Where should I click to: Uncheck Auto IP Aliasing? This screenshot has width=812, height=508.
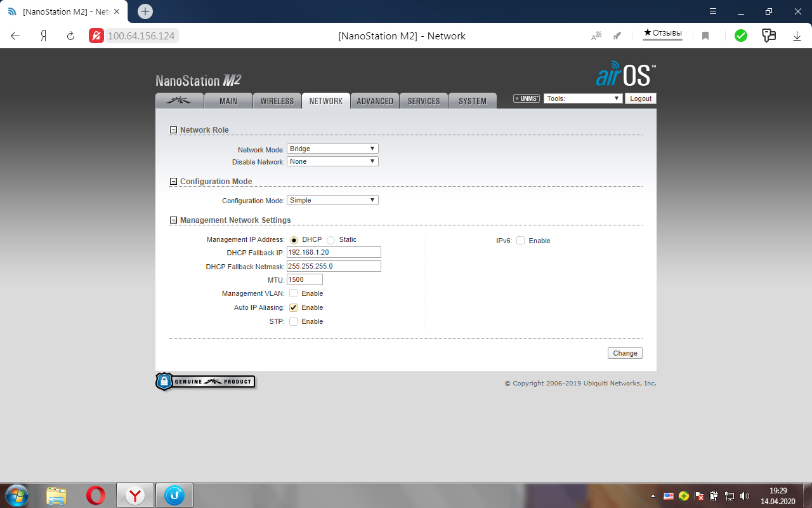click(x=294, y=307)
